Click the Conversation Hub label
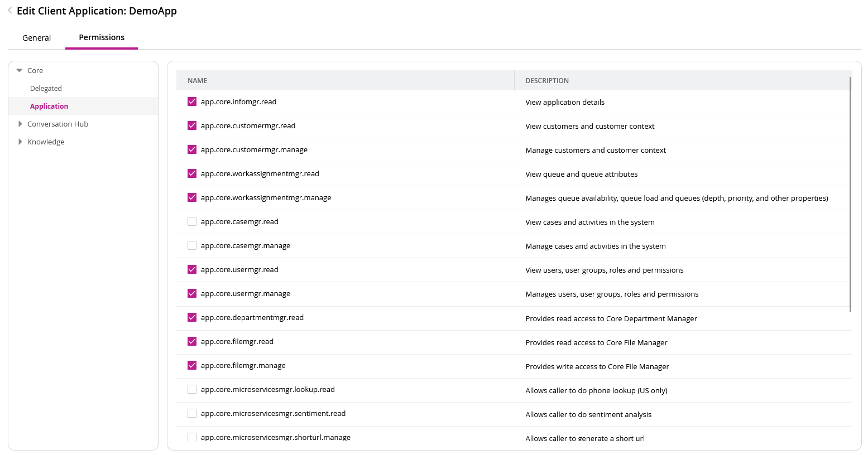The image size is (868, 455). [x=57, y=124]
